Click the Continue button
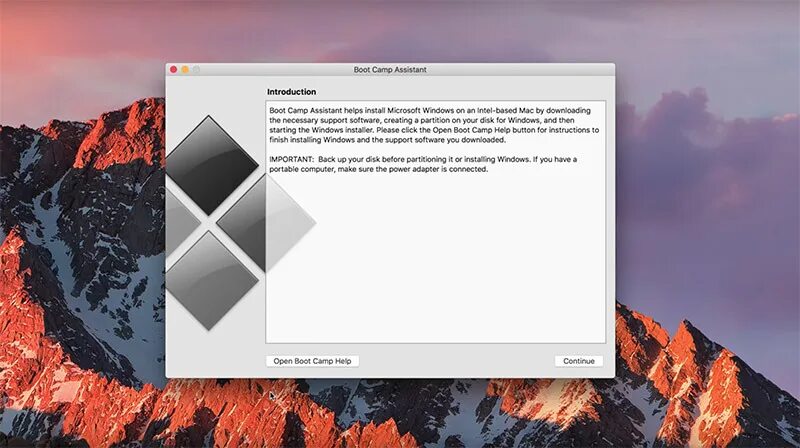Screen dimensions: 800x448 click(579, 361)
